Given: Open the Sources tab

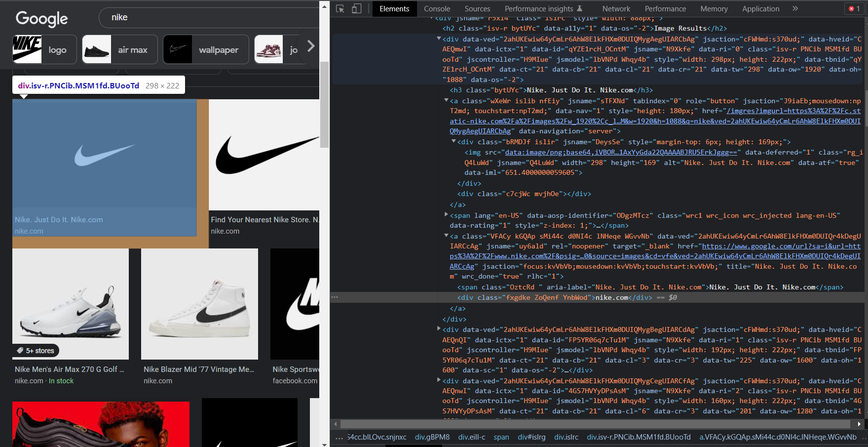Looking at the screenshot, I should [477, 9].
